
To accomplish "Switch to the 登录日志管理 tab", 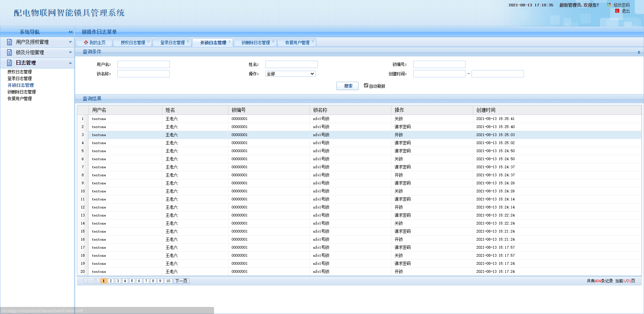I will [172, 43].
